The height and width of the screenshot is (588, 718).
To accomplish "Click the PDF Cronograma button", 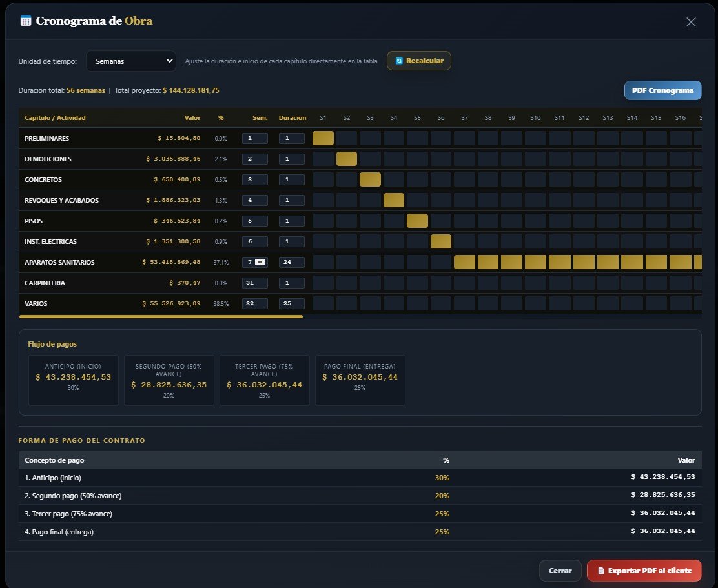I will pyautogui.click(x=662, y=90).
